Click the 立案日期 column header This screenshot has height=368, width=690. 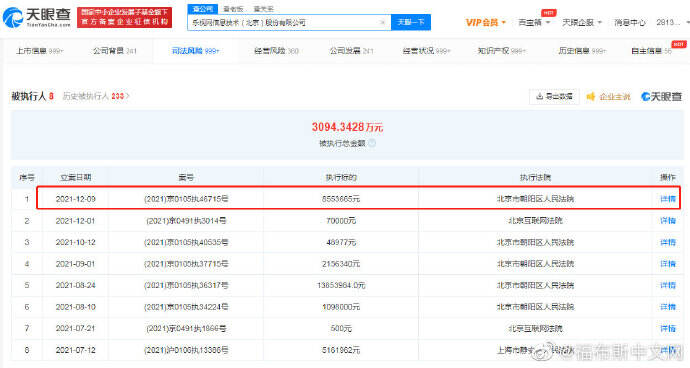pos(75,177)
